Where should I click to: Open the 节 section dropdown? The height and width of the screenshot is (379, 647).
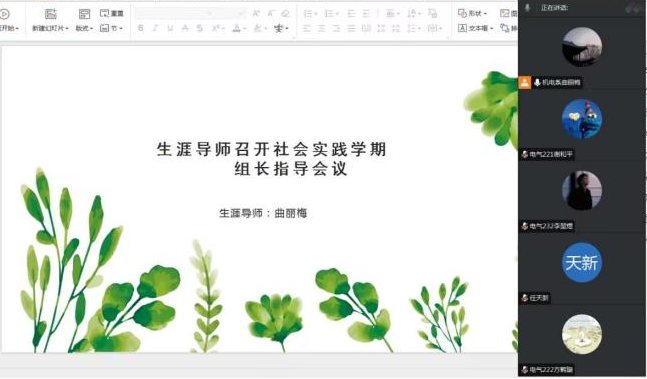click(x=111, y=28)
